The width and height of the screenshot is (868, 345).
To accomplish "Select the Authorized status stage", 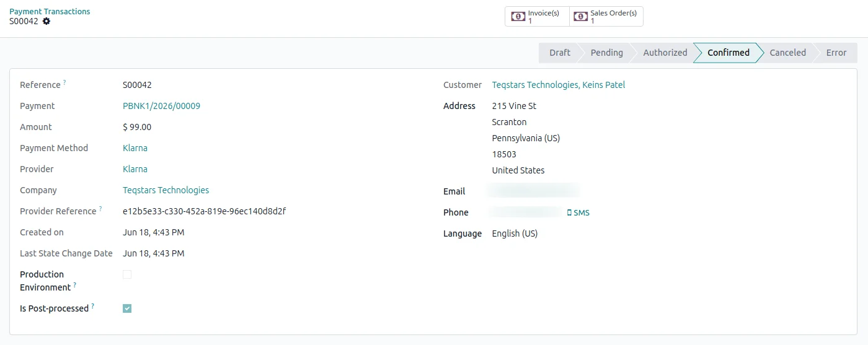I will click(x=665, y=53).
